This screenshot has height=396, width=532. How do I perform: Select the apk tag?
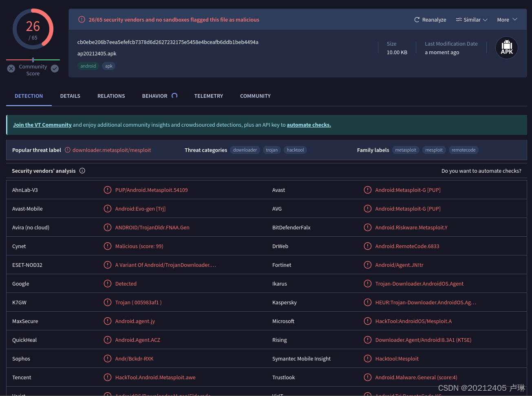tap(109, 66)
